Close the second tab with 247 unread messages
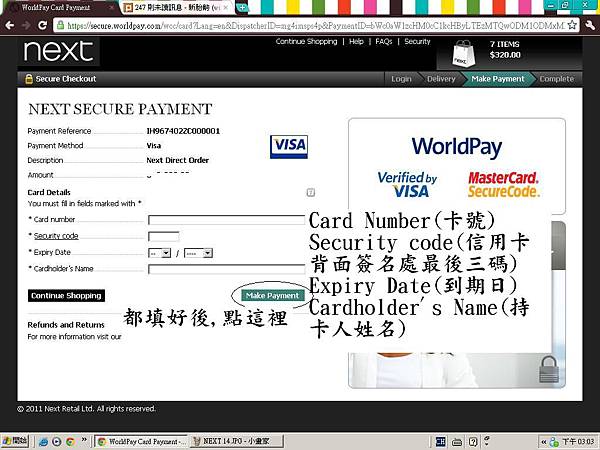Screen dimensions: 600x450 (x=226, y=7)
